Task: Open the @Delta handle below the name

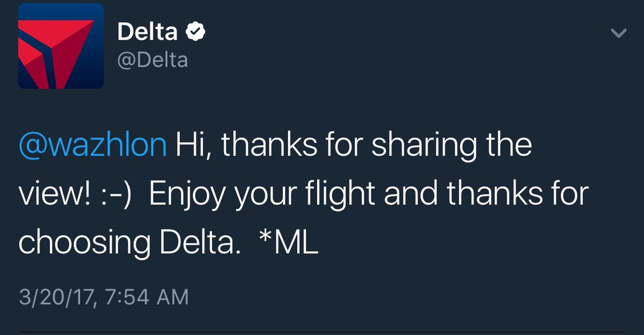Action: click(x=153, y=60)
